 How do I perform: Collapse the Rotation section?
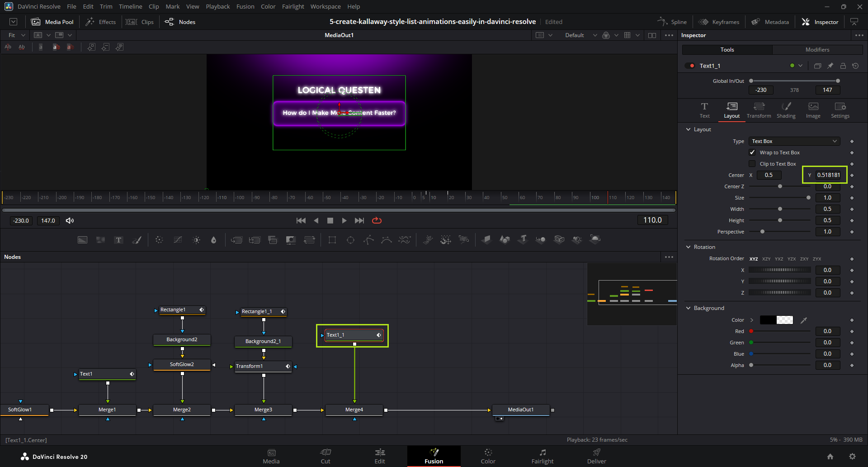(689, 247)
